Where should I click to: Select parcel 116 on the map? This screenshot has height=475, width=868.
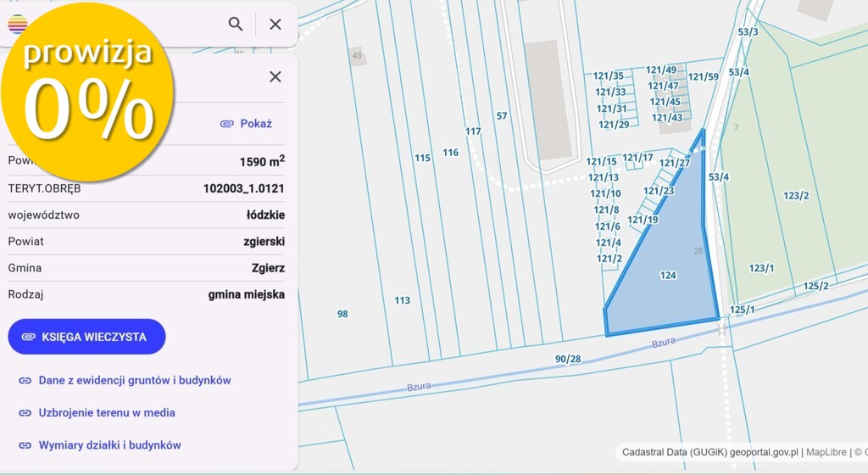[x=450, y=153]
